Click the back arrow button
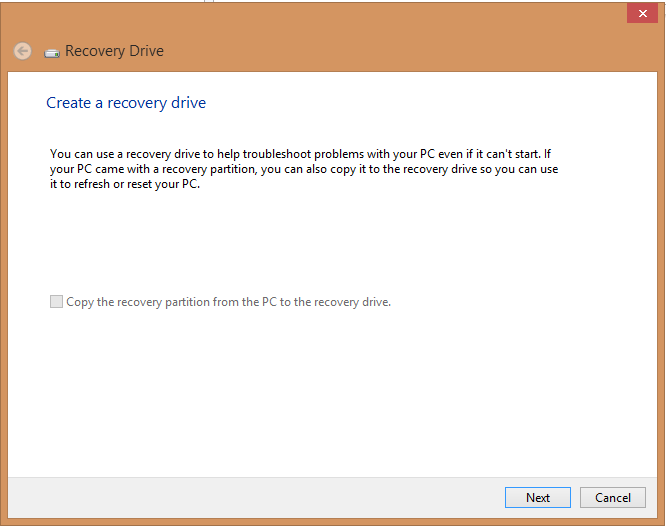666x526 pixels. [22, 51]
